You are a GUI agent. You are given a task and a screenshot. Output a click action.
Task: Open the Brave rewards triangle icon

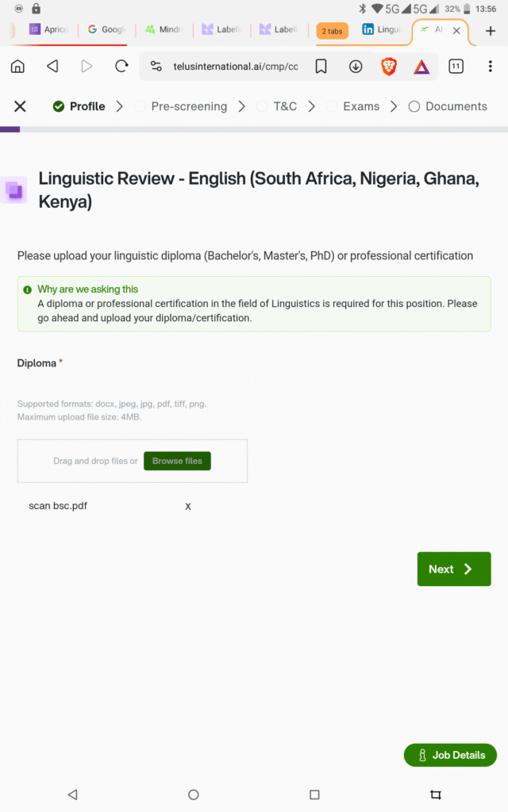pos(421,67)
